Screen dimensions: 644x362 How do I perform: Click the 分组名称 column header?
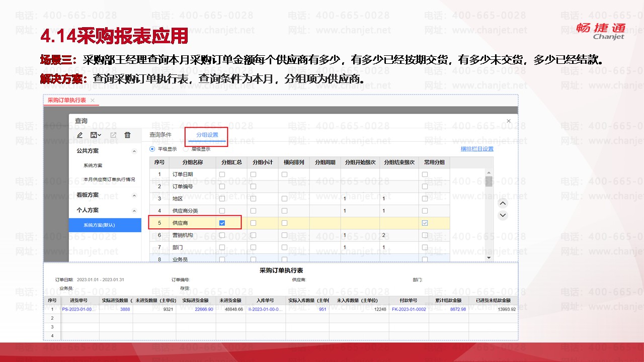click(192, 162)
